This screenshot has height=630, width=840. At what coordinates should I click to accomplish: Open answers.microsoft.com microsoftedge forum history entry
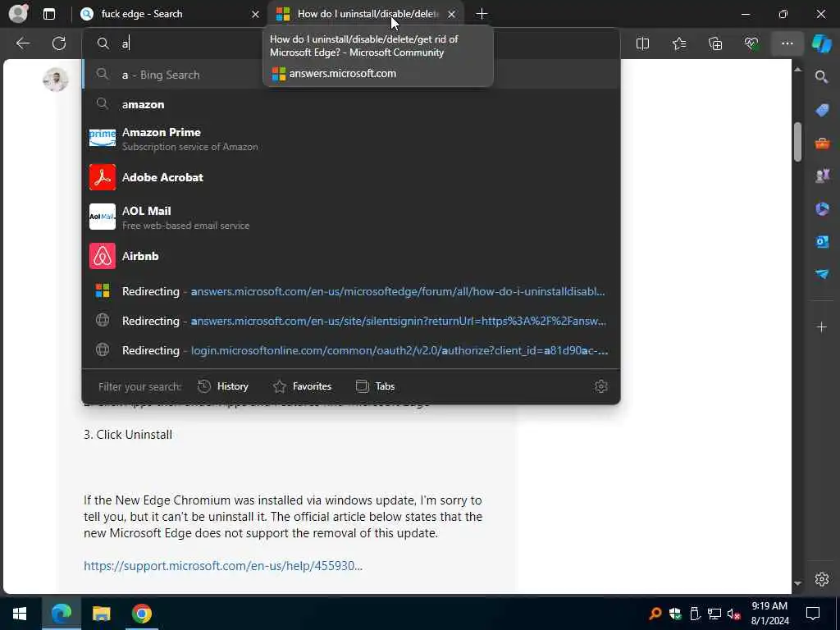tap(351, 291)
